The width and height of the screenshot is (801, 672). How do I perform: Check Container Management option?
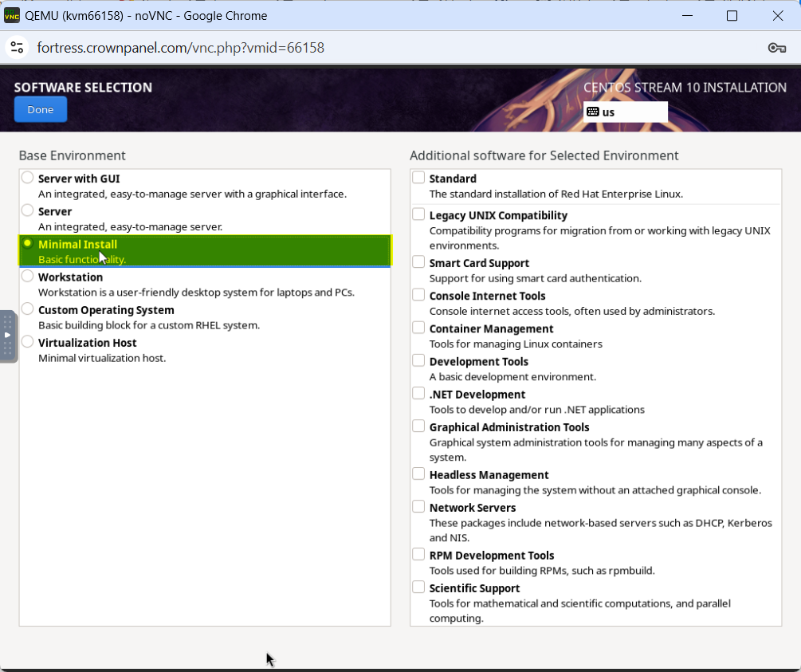tap(418, 328)
